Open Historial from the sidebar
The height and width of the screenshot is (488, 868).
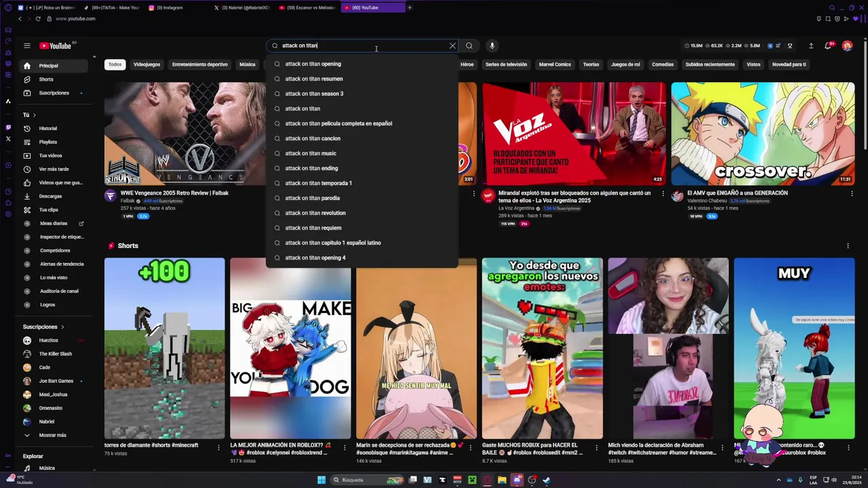[54, 128]
